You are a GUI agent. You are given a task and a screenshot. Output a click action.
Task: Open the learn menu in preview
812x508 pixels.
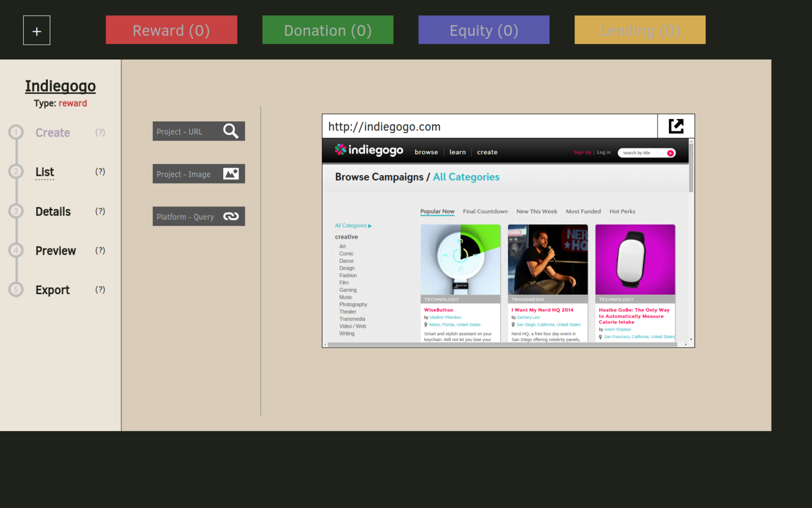(x=457, y=152)
